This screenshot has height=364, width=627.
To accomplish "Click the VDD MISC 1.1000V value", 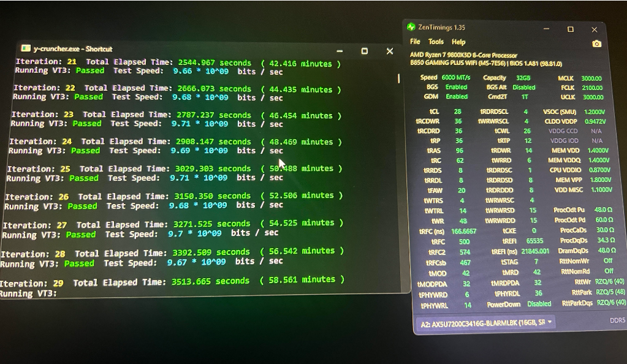I will point(601,190).
